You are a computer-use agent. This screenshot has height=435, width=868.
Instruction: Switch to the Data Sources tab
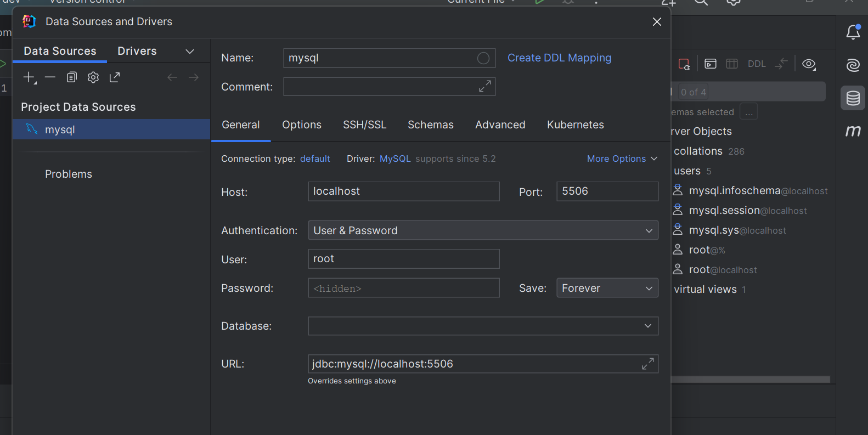click(x=60, y=51)
